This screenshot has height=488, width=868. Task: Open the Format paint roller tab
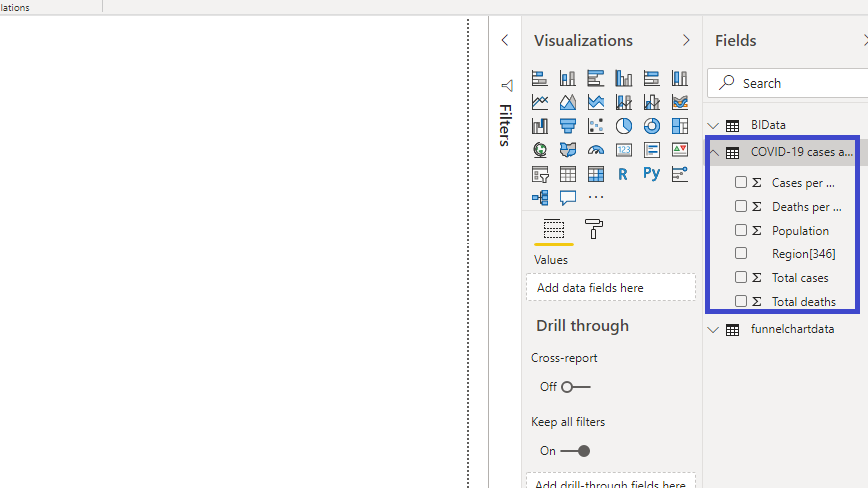594,229
